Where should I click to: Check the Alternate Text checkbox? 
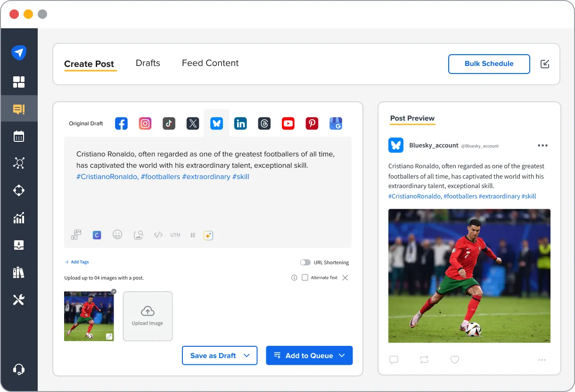tap(305, 278)
